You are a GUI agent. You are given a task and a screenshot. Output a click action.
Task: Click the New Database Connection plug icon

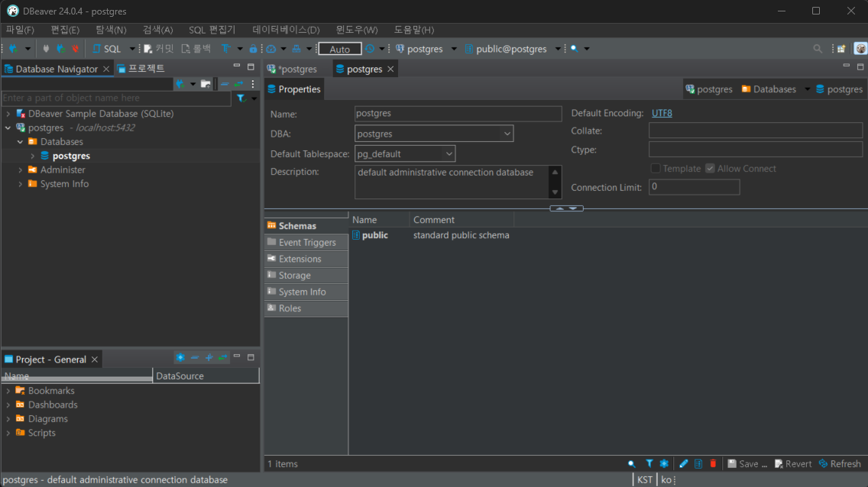(x=13, y=49)
